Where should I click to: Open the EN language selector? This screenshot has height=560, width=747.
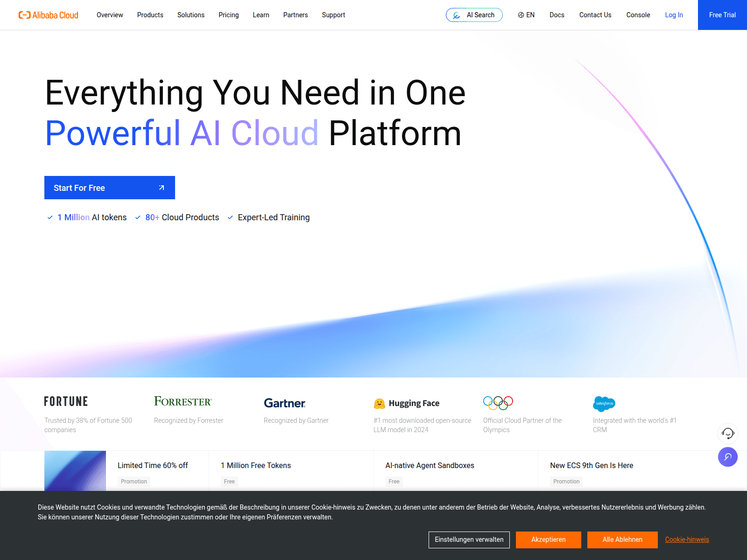point(526,15)
